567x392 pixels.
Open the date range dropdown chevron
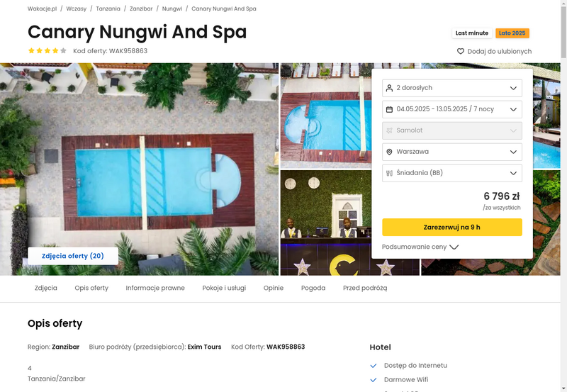[513, 109]
